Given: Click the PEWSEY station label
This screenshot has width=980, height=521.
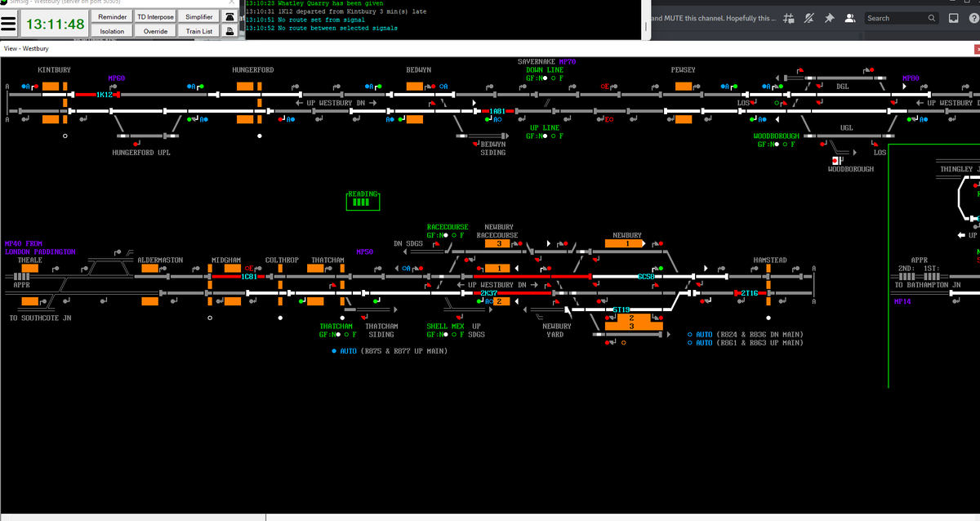Looking at the screenshot, I should coord(683,70).
